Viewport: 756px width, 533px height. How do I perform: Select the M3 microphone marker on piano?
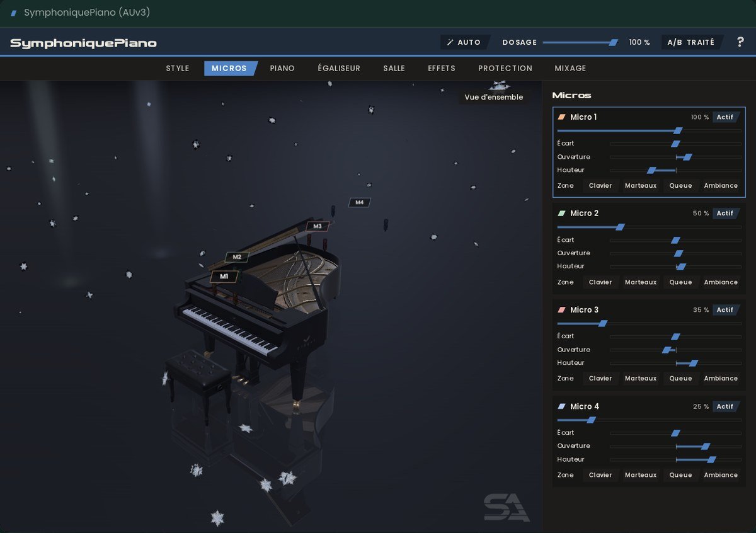click(318, 226)
